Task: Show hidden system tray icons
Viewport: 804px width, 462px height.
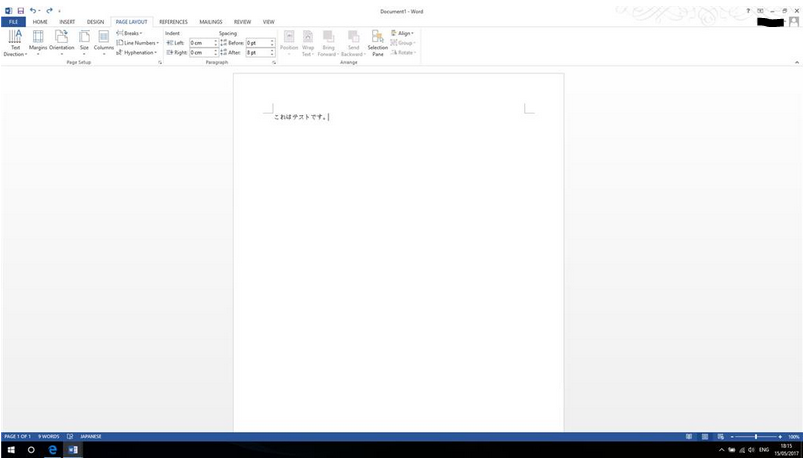Action: click(721, 450)
